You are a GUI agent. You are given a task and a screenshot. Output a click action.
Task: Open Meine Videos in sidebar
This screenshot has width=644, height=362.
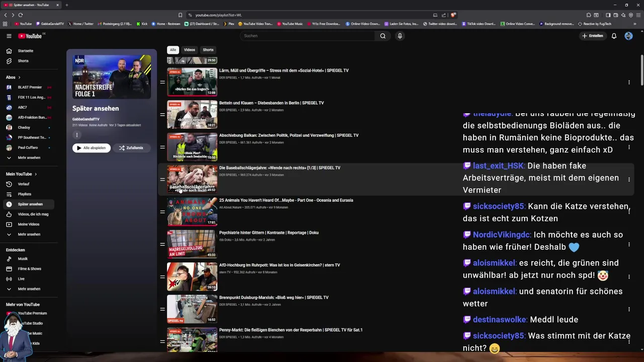tap(28, 224)
